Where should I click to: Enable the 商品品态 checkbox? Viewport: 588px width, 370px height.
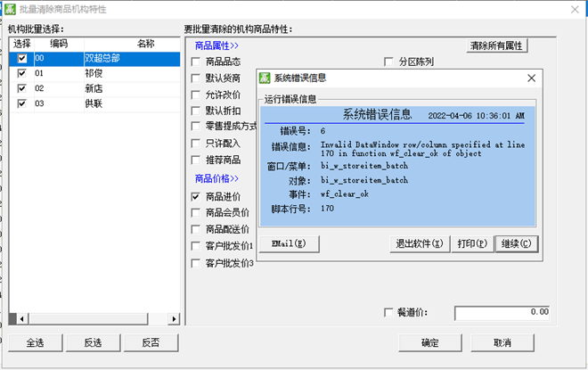pyautogui.click(x=196, y=62)
